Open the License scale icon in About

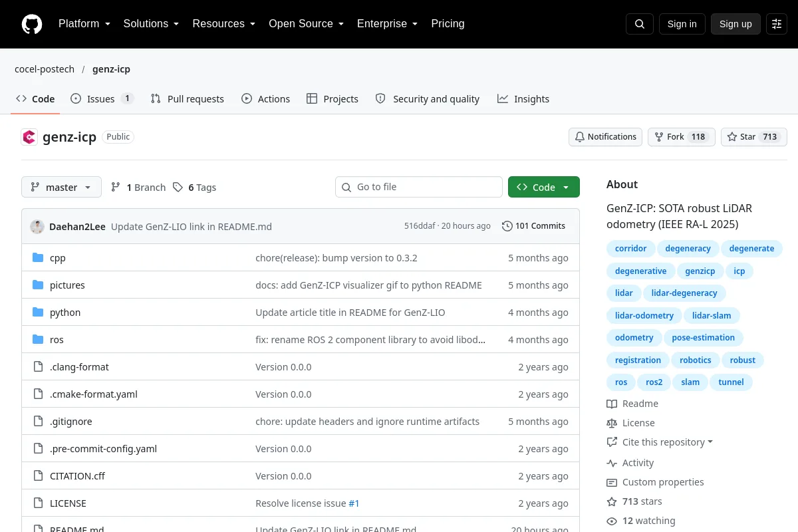[612, 423]
